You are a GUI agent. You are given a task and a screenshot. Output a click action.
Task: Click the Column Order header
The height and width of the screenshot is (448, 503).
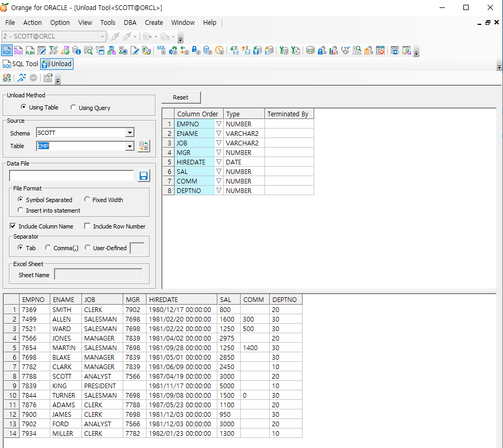(198, 114)
